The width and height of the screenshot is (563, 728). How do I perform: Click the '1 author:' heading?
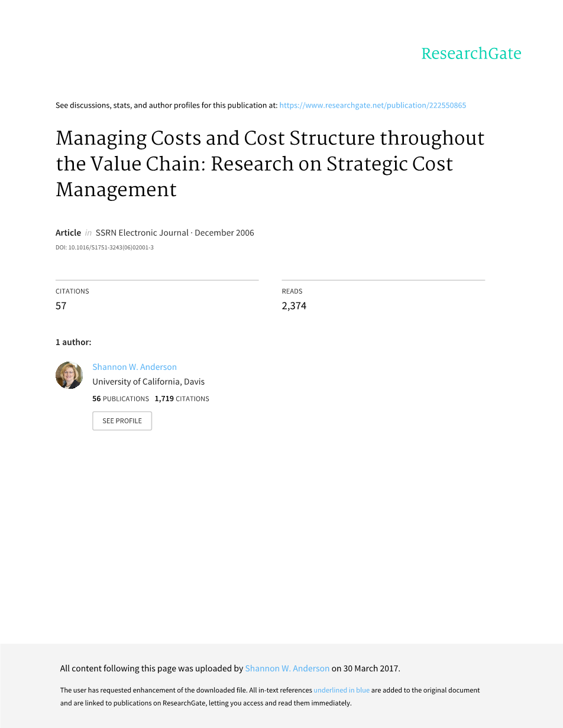click(73, 342)
